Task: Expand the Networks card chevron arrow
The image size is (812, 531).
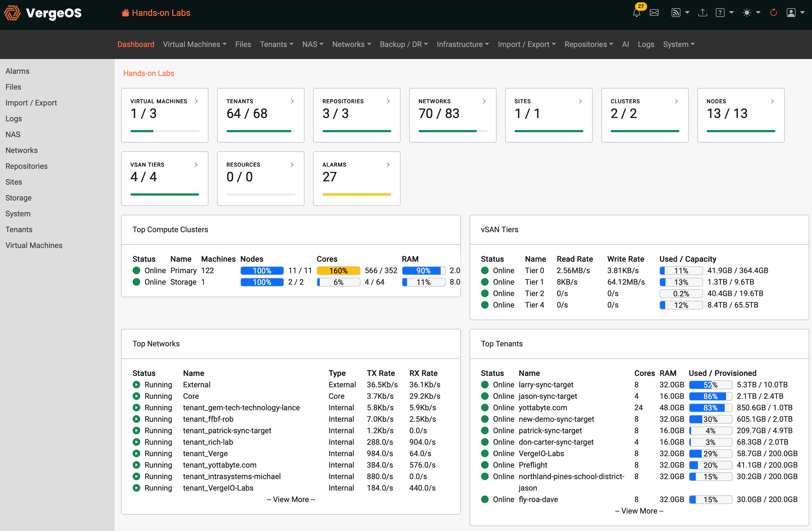Action: (x=484, y=101)
